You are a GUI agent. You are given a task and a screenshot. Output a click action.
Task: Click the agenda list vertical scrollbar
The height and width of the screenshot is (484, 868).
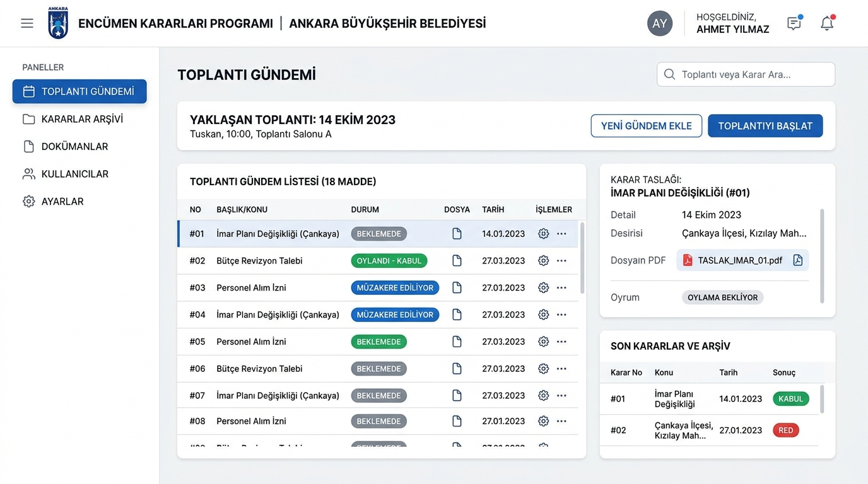point(582,257)
